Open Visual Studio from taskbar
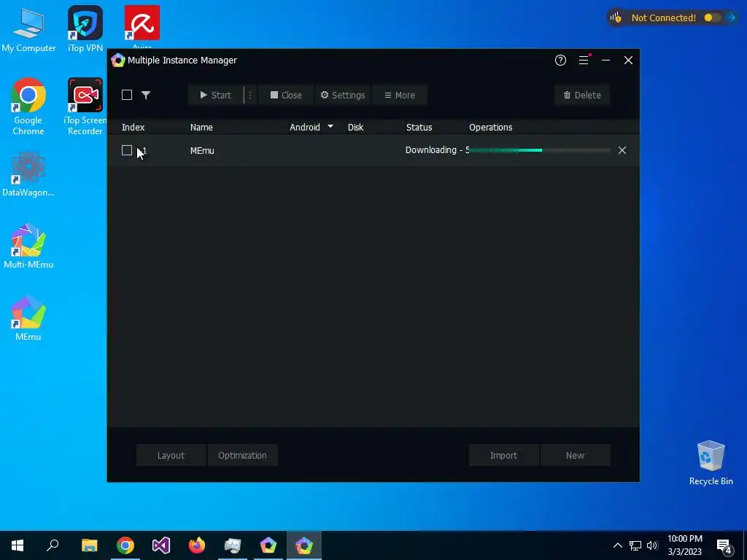 pos(161,545)
